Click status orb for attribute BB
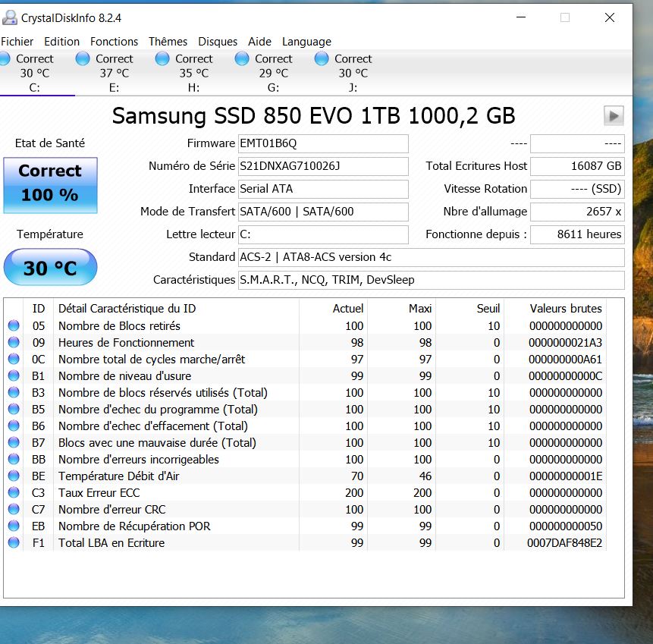The height and width of the screenshot is (644, 653). pos(14,459)
